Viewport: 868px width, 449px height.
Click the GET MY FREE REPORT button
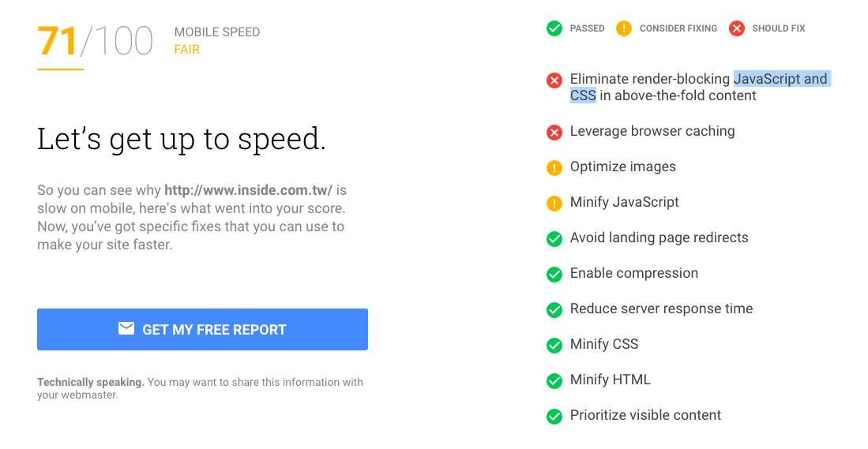coord(203,330)
